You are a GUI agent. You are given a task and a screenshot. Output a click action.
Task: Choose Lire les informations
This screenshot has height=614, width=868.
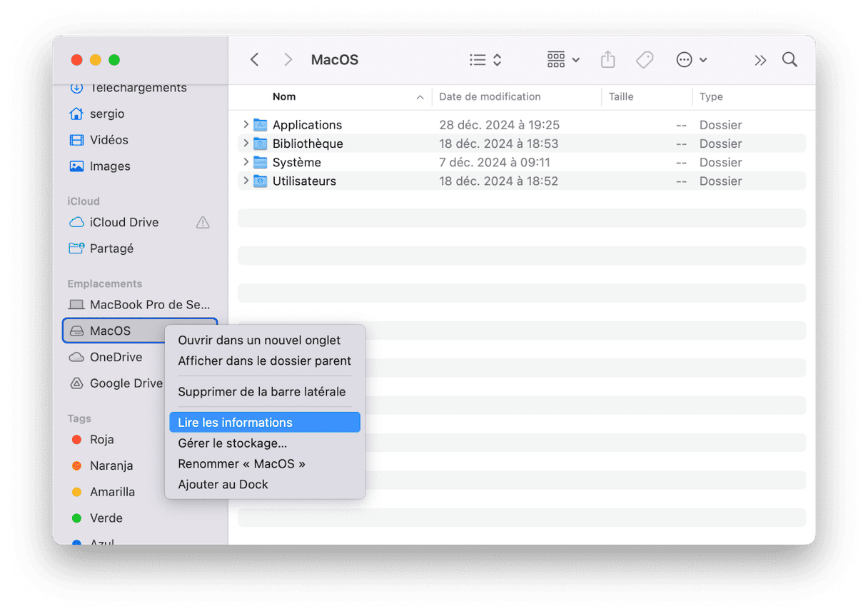coord(265,423)
